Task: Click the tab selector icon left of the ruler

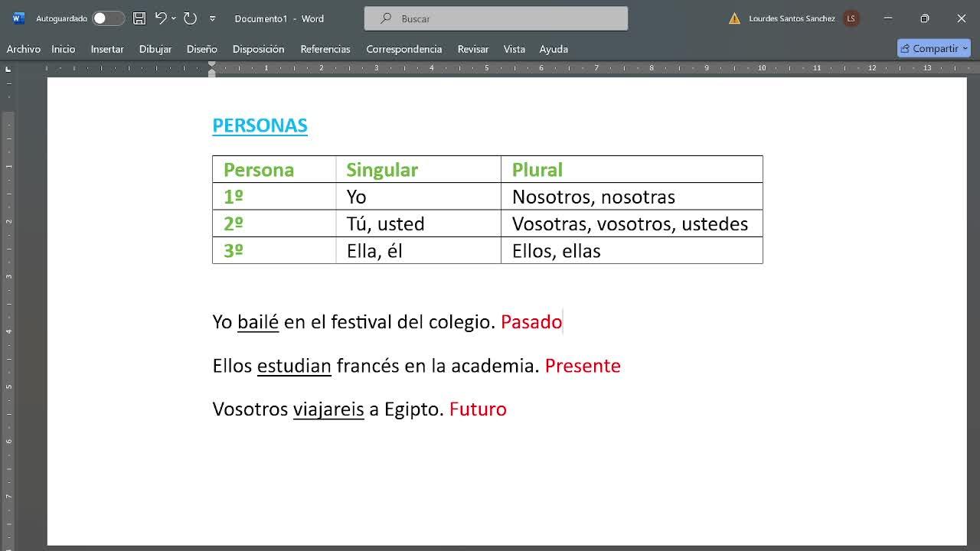Action: [8, 69]
